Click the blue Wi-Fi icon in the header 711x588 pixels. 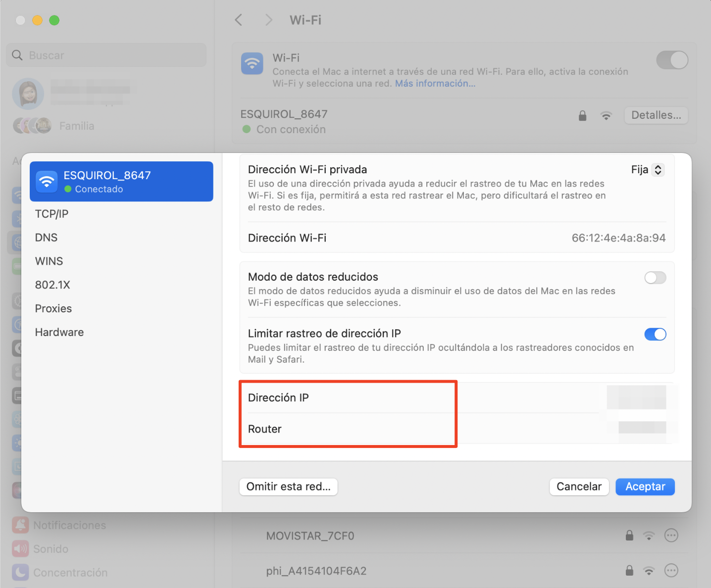pyautogui.click(x=252, y=64)
